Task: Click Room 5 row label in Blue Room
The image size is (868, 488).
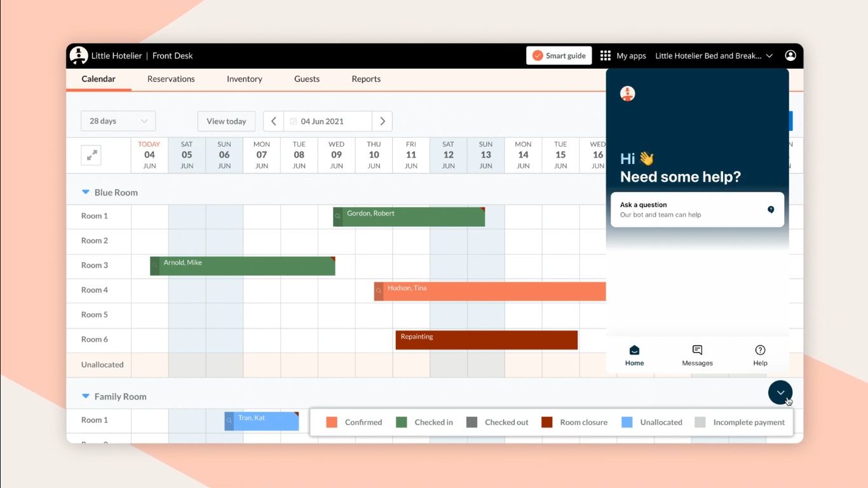Action: click(x=95, y=315)
